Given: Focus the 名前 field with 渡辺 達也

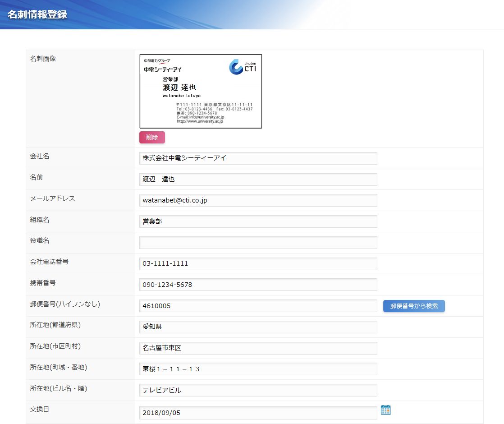Looking at the screenshot, I should pos(258,180).
